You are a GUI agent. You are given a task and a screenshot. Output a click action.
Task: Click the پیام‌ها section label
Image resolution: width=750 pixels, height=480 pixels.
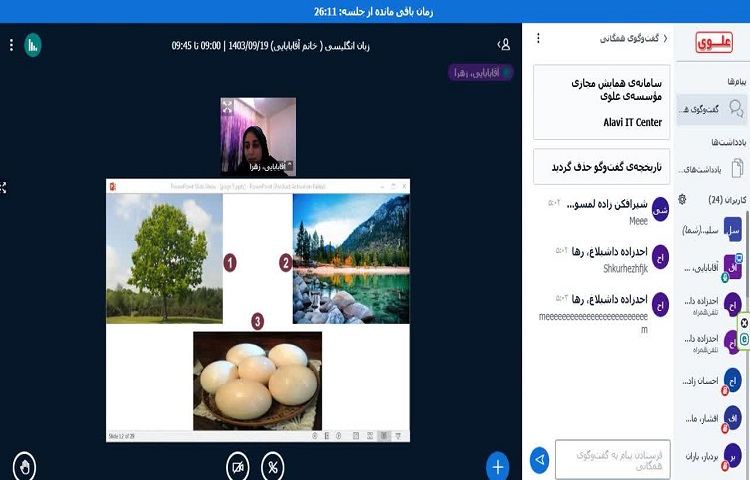(737, 82)
